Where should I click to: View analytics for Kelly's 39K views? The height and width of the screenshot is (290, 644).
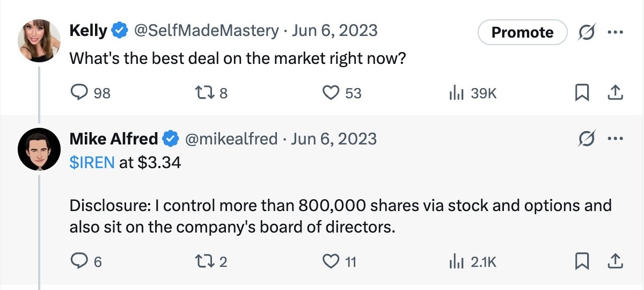click(x=456, y=93)
